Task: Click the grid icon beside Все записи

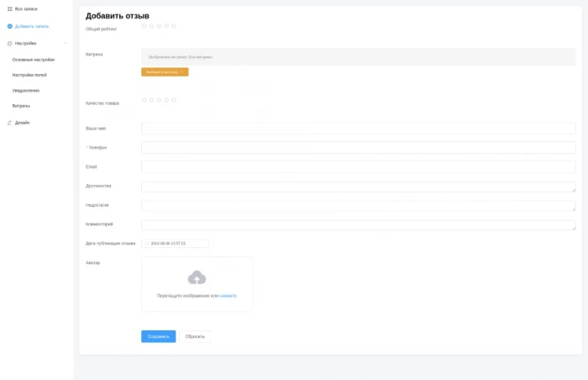Action: click(x=9, y=8)
